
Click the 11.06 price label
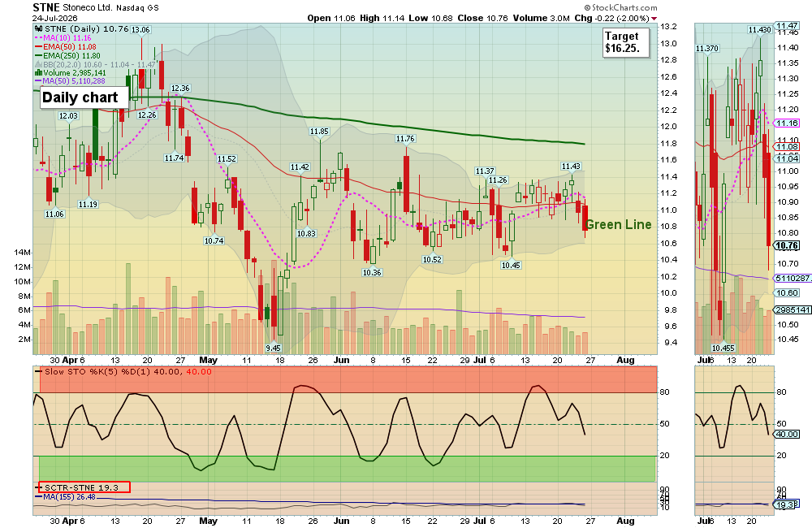pos(54,214)
